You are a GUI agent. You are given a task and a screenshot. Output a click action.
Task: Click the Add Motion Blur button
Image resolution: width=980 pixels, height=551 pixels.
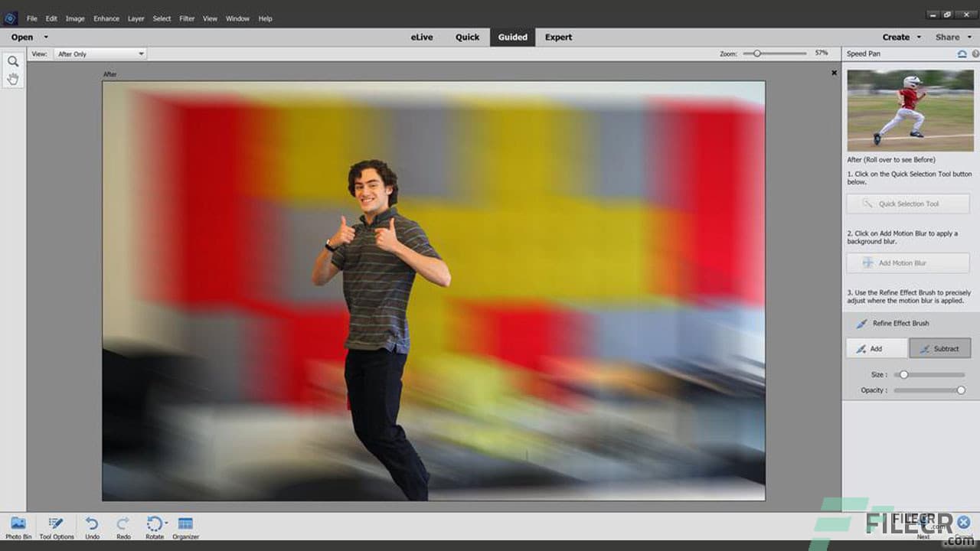907,262
